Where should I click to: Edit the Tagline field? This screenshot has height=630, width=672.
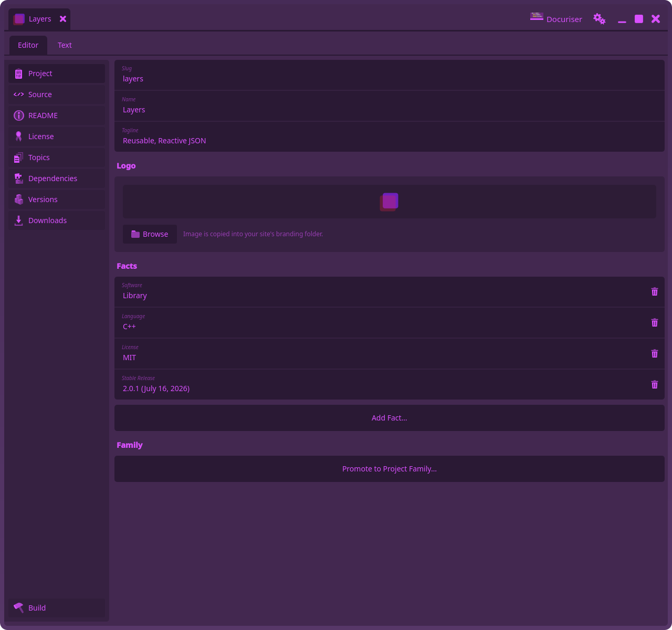tap(390, 137)
